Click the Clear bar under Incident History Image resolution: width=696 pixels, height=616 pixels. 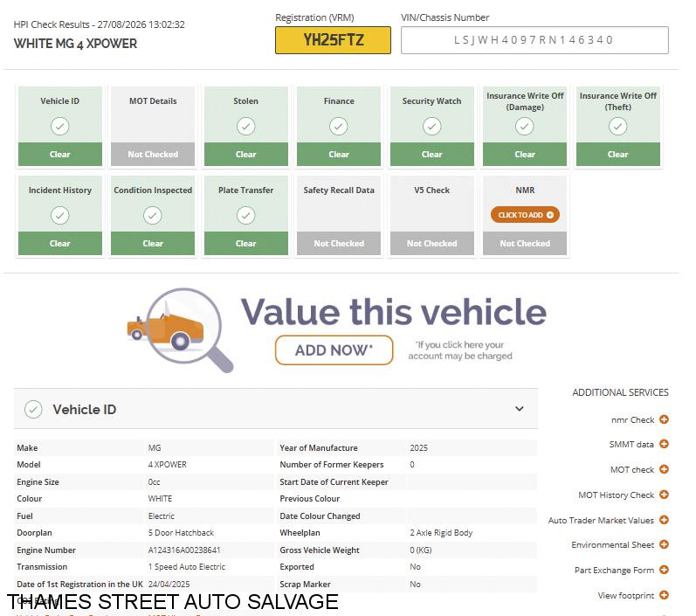click(x=60, y=244)
